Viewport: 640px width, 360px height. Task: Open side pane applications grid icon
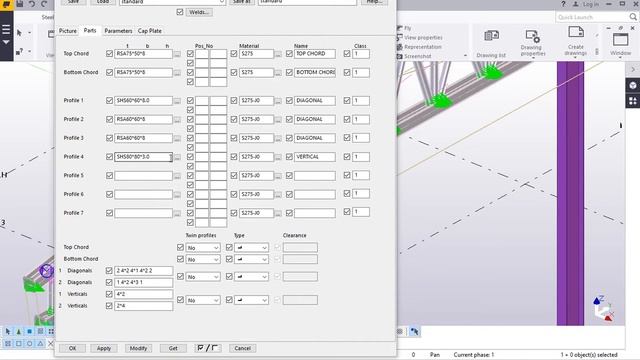[633, 100]
